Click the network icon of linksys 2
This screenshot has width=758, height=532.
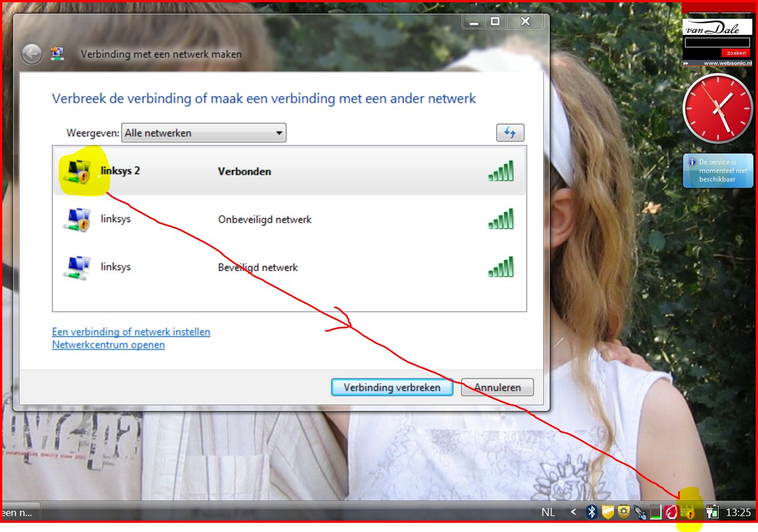[x=79, y=171]
